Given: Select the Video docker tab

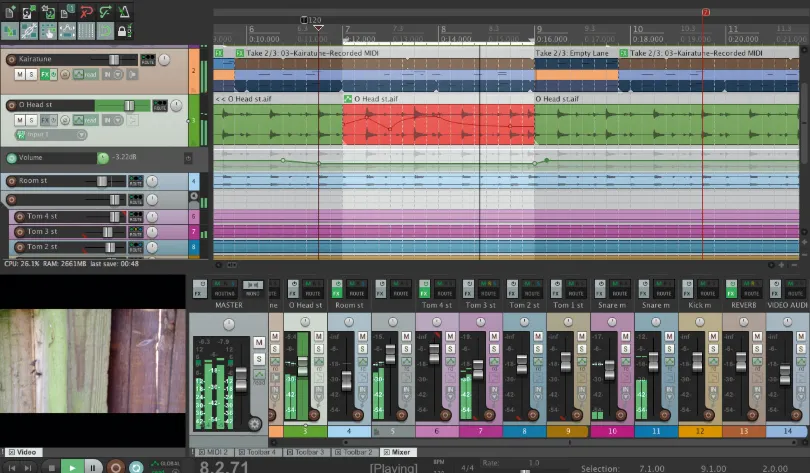Looking at the screenshot, I should click(x=22, y=452).
